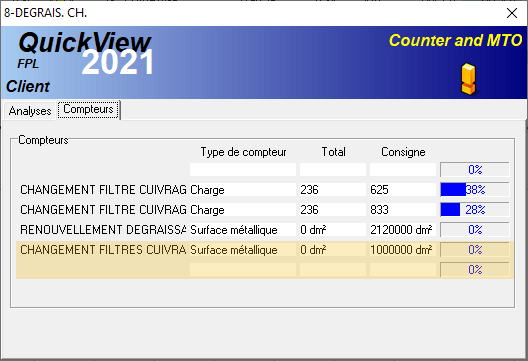The height and width of the screenshot is (361, 528).
Task: Click the 0% bar in the last highlighted row
Action: (475, 270)
